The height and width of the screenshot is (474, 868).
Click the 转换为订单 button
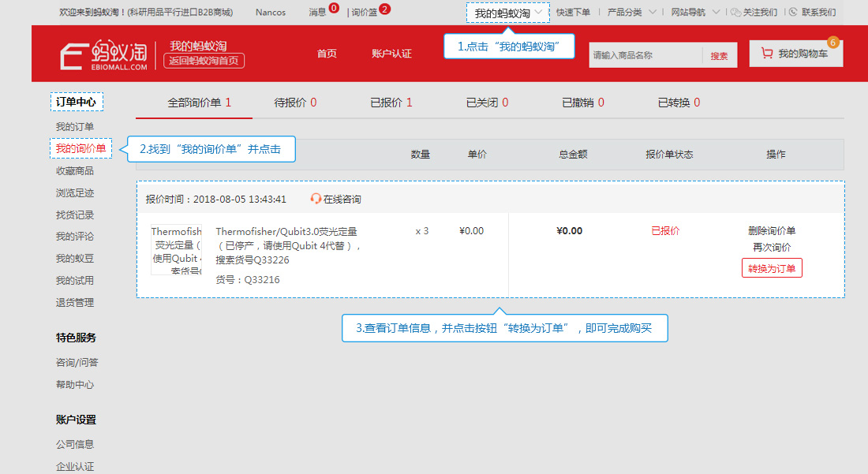coord(772,268)
